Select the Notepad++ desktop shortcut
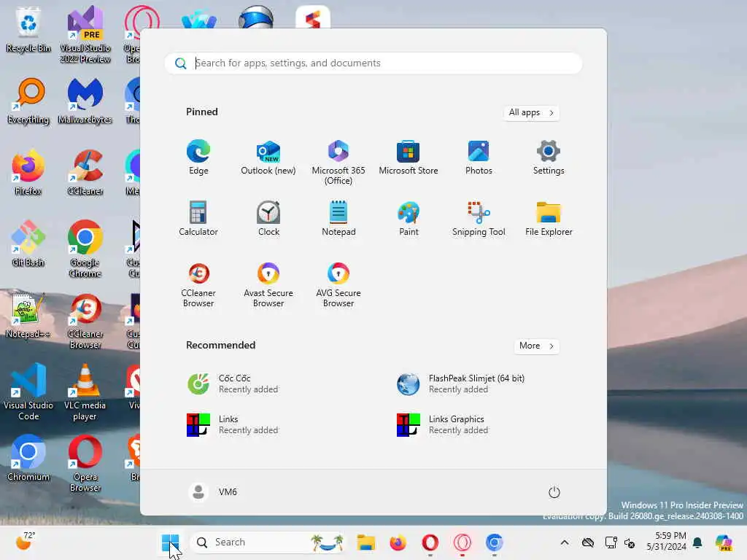The height and width of the screenshot is (560, 747). 28,315
